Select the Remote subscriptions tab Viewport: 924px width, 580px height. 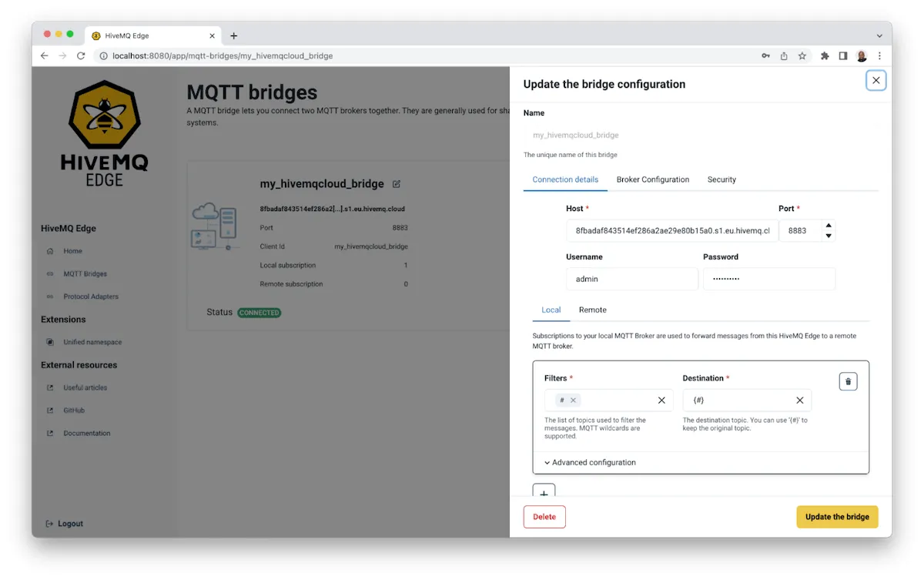(x=593, y=310)
